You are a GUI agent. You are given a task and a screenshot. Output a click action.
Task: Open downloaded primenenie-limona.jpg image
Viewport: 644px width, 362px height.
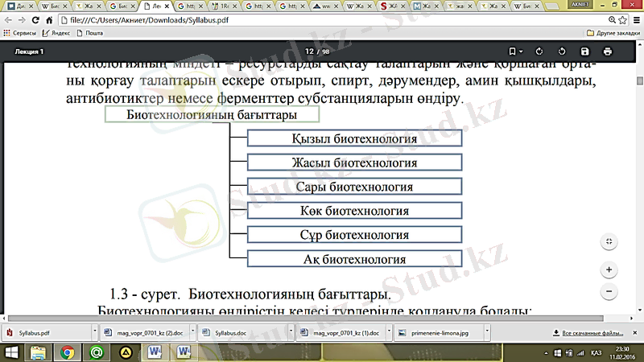tap(440, 333)
